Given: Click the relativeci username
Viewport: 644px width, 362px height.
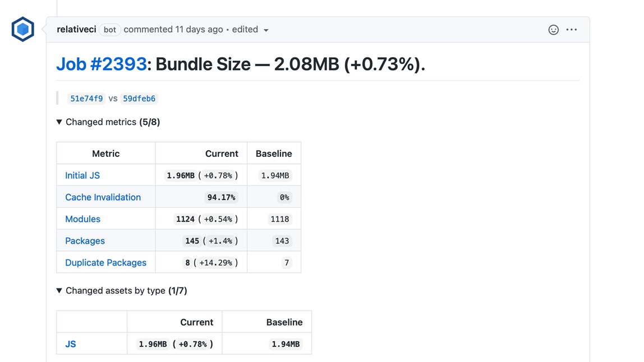Looking at the screenshot, I should click(x=76, y=30).
